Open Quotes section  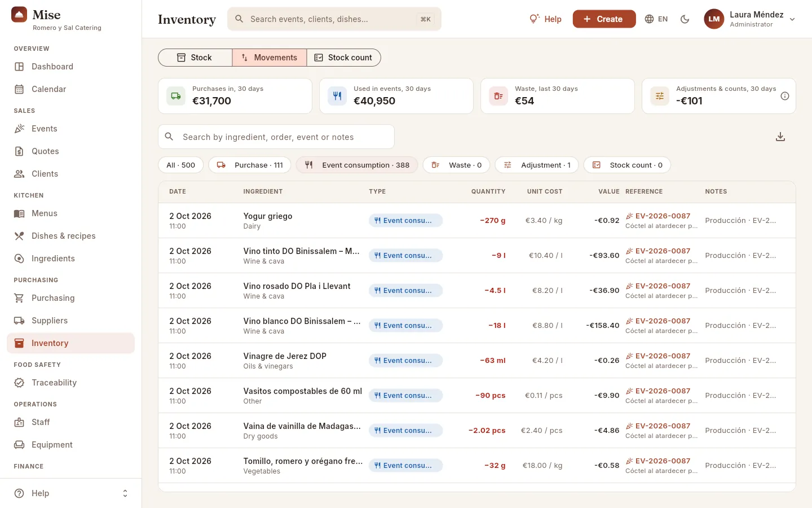(70, 151)
